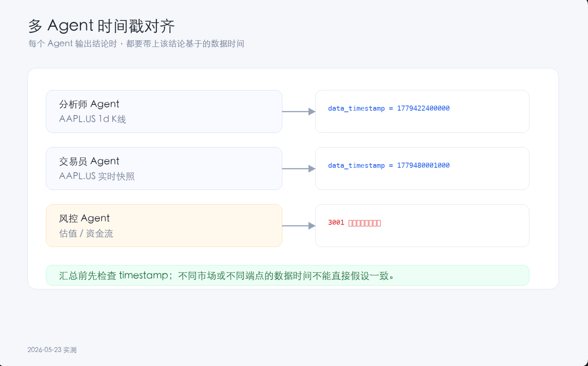Click data_timestamp = 1779480001000 value
This screenshot has width=588, height=366.
click(x=389, y=166)
